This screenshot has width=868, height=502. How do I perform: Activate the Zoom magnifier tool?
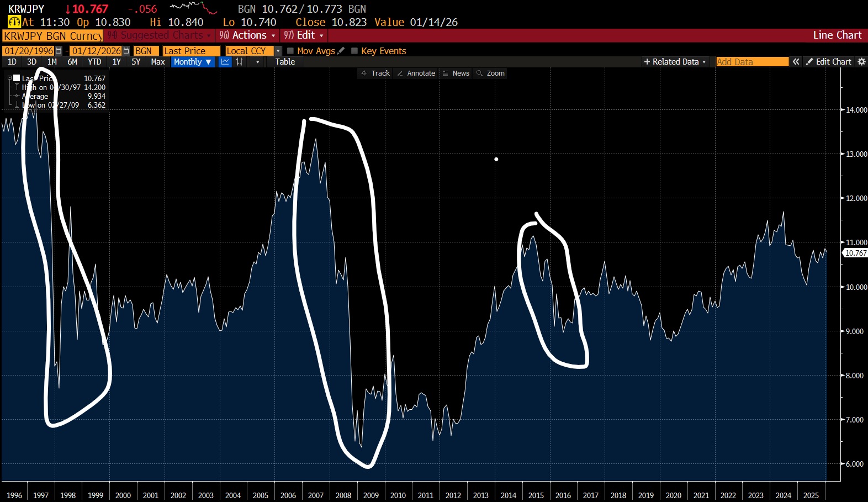[490, 73]
